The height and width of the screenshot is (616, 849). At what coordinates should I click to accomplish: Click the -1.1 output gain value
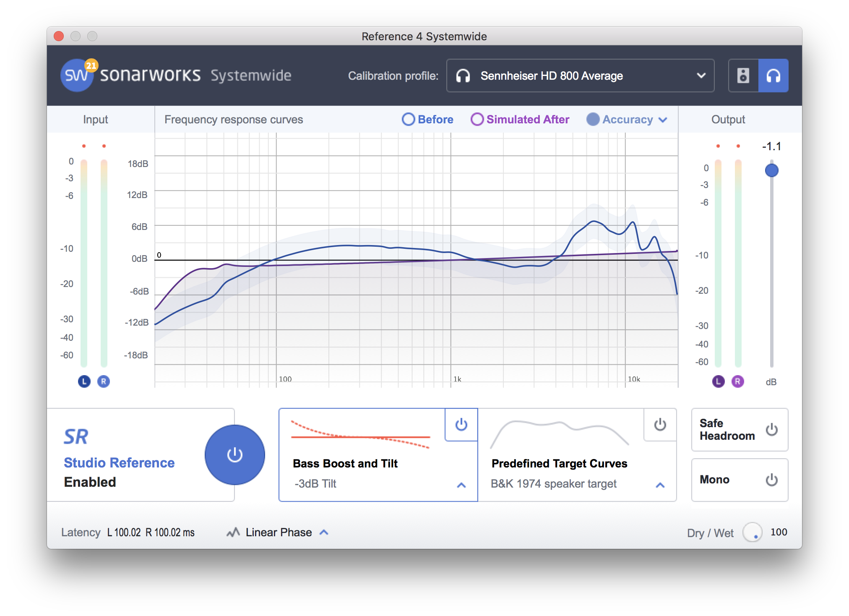[771, 146]
